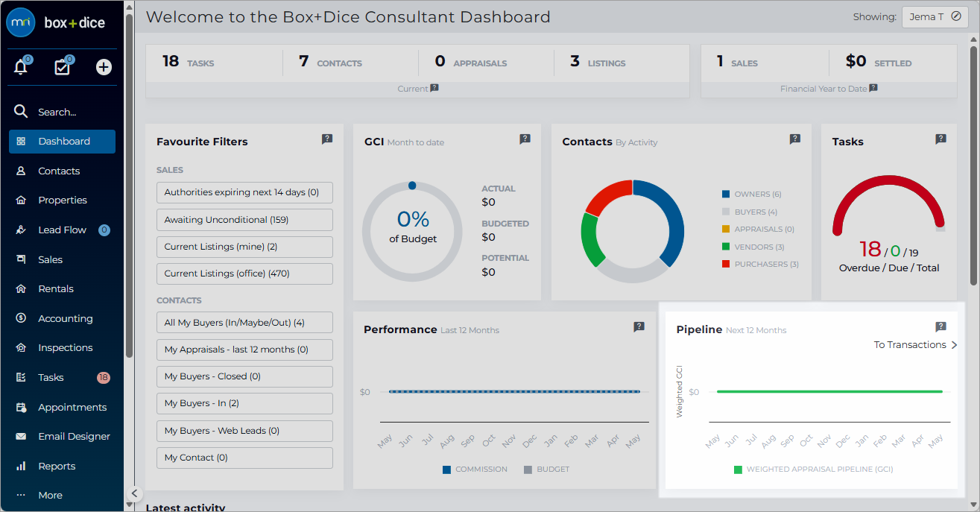Toggle the COMMISSION legend in Performance chart
Image resolution: width=980 pixels, height=512 pixels.
pos(475,470)
